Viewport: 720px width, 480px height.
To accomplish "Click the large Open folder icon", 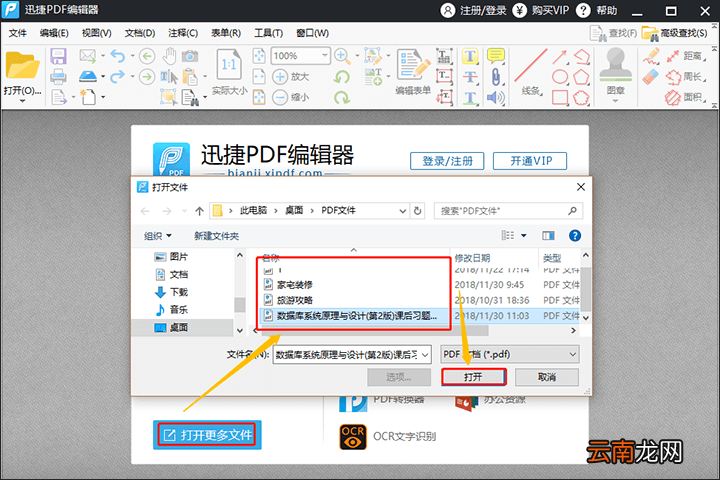I will point(22,66).
